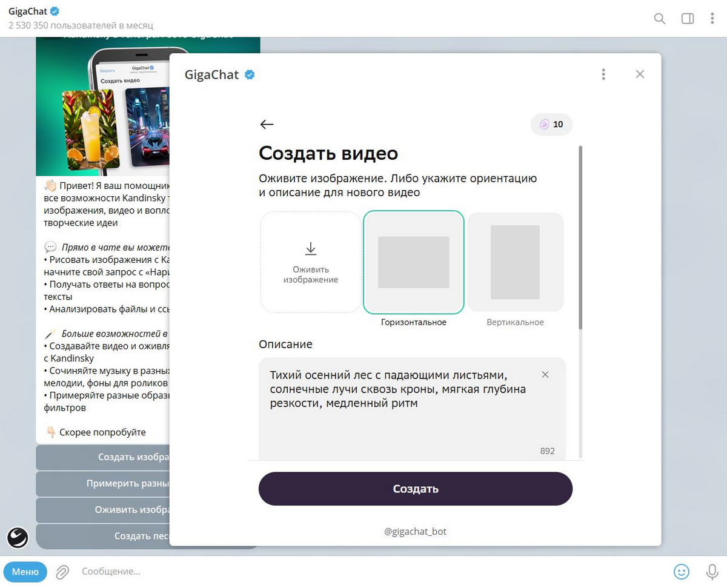Click the verified badge beside the chat title
Viewport: 727px width, 588px height.
tap(55, 12)
